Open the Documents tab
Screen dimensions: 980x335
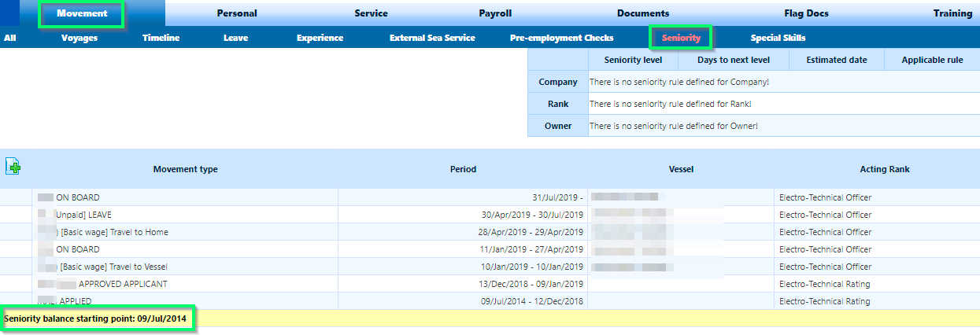[x=643, y=13]
